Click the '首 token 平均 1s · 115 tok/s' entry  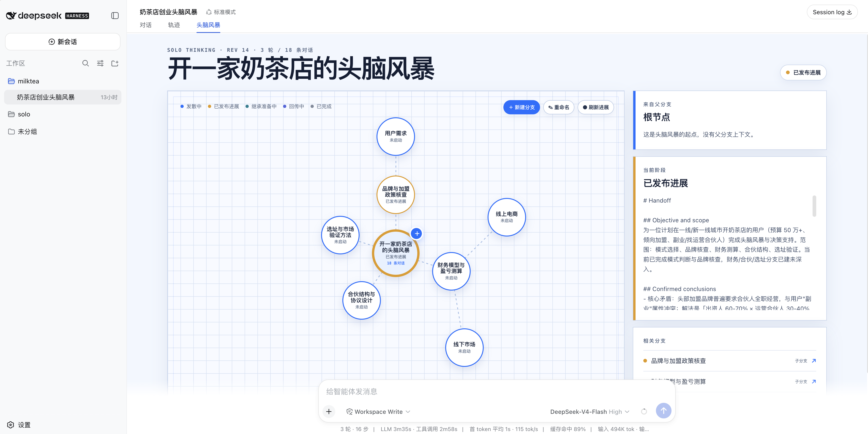point(504,429)
